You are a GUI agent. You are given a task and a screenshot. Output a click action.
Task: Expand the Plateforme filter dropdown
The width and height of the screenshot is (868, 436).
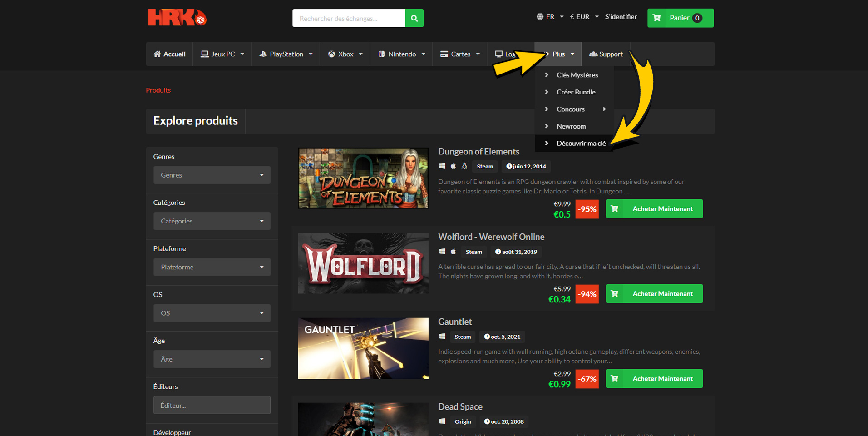click(212, 267)
